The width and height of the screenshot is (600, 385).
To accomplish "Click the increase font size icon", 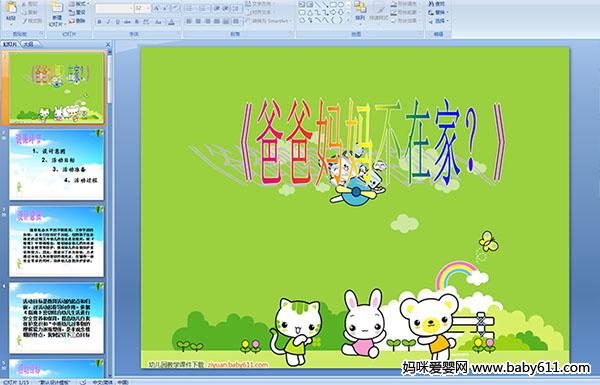I will click(x=157, y=8).
